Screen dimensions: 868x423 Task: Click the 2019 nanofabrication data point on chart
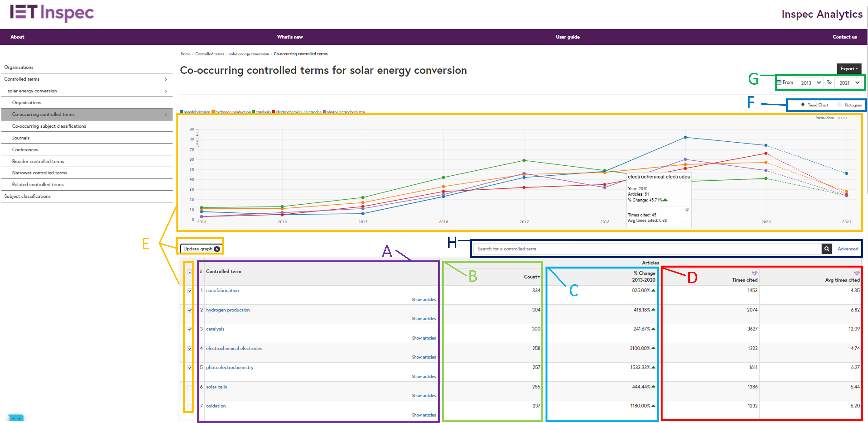(x=685, y=137)
